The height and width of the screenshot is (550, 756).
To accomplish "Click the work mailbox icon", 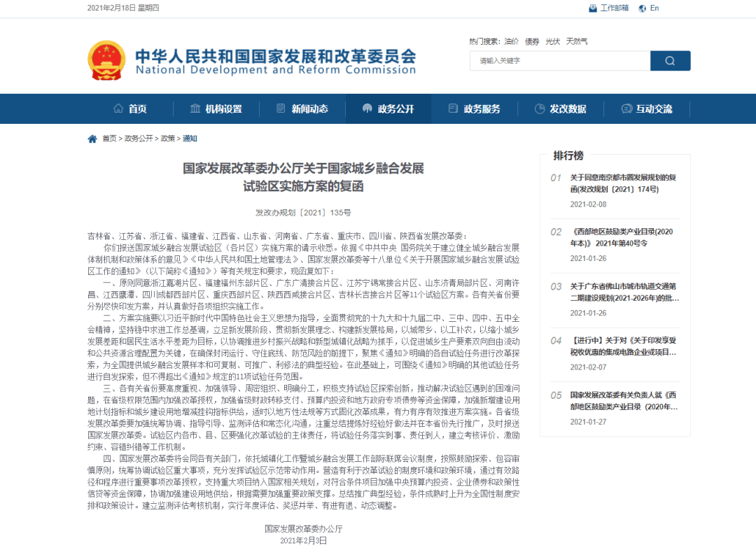I will (593, 8).
